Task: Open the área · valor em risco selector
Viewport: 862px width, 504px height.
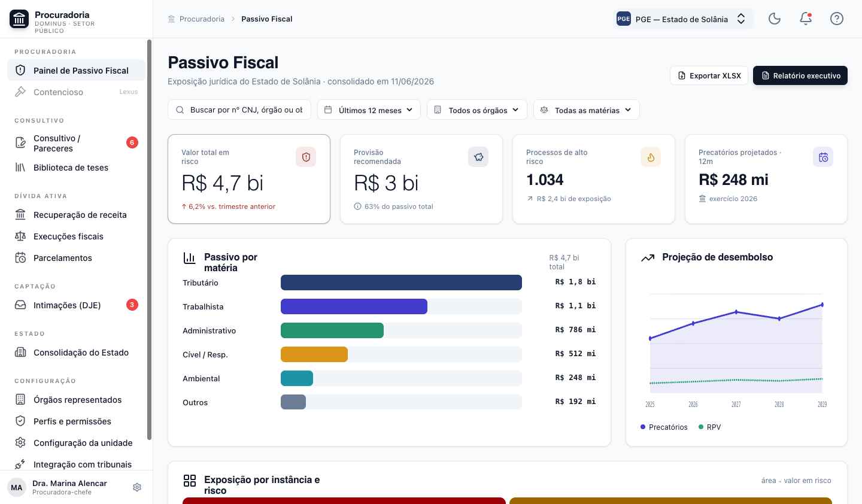Action: click(796, 480)
